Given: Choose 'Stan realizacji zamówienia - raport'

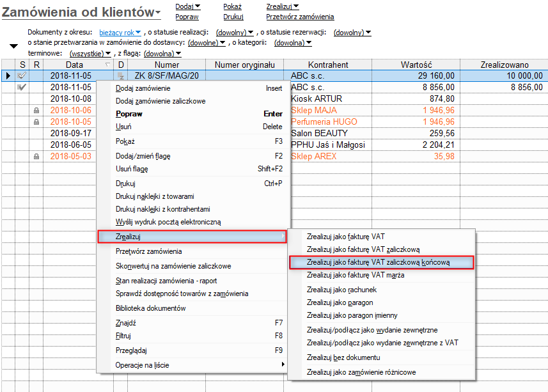Looking at the screenshot, I should [x=192, y=281].
